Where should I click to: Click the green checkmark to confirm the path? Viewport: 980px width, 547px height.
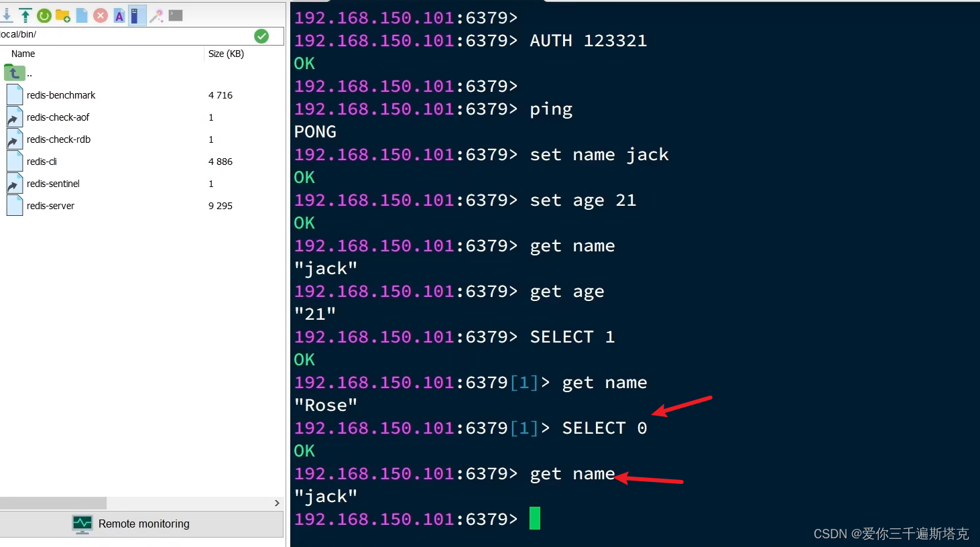261,37
